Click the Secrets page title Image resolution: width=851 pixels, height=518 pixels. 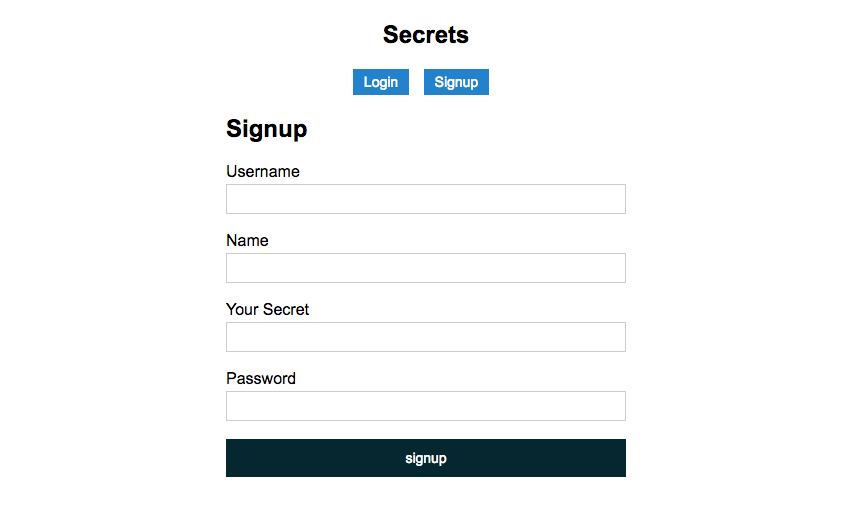(x=425, y=35)
